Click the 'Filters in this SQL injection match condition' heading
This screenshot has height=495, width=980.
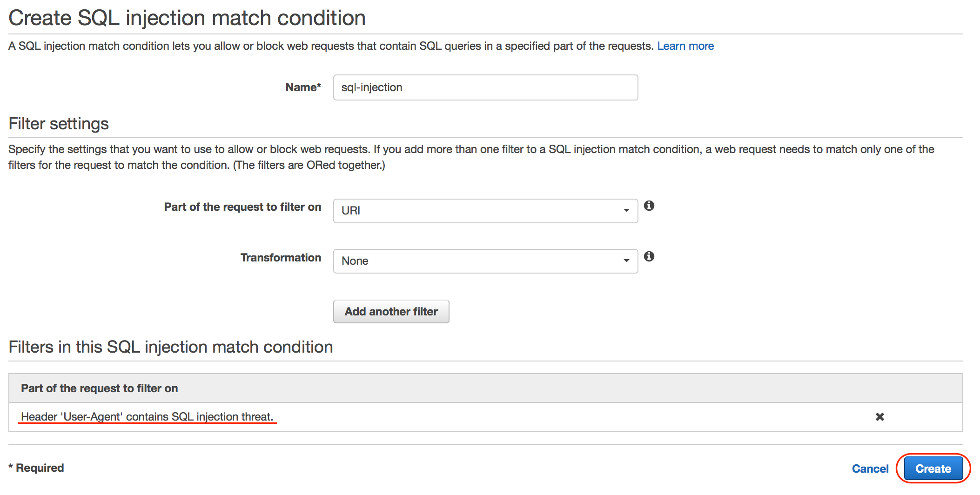pos(170,347)
